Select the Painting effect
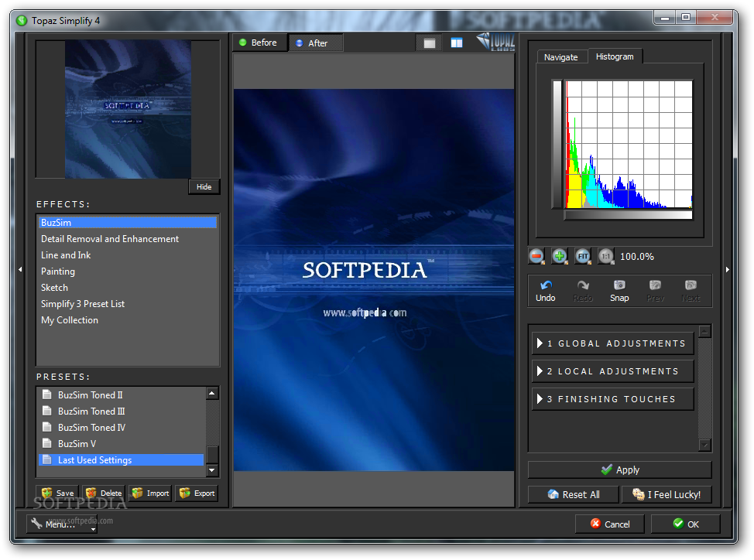 coord(128,271)
